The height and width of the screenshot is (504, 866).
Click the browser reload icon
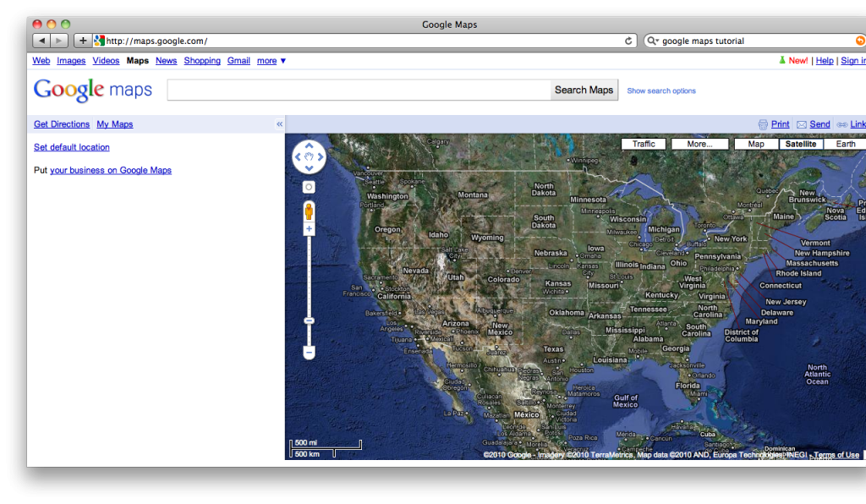coord(628,41)
